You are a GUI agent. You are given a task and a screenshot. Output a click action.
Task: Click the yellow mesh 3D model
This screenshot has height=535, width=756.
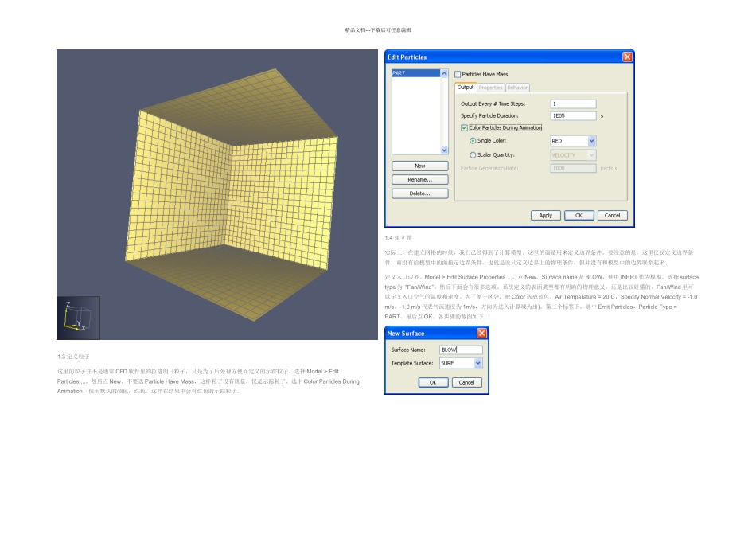(x=232, y=195)
